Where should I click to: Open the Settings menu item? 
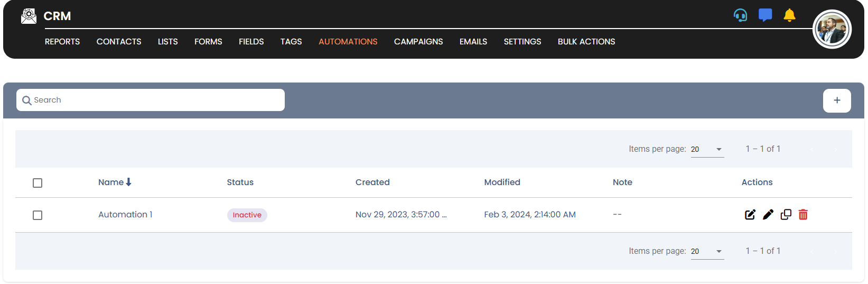pos(522,42)
